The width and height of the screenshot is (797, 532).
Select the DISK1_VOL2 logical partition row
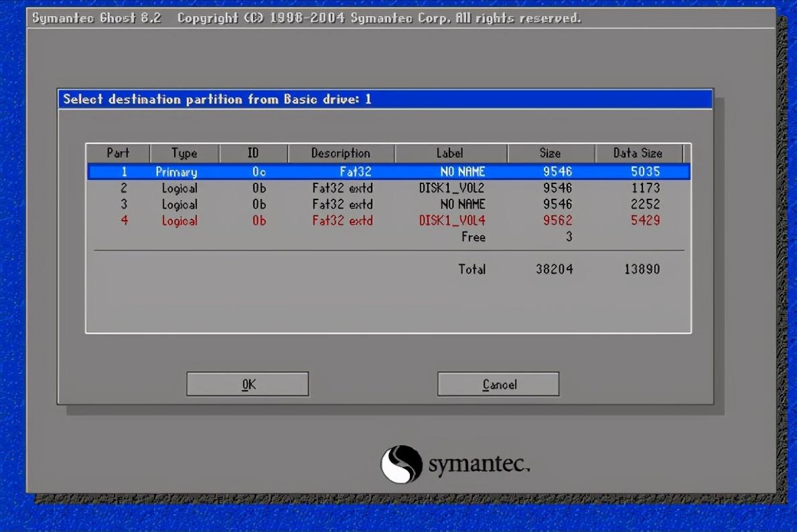point(388,188)
